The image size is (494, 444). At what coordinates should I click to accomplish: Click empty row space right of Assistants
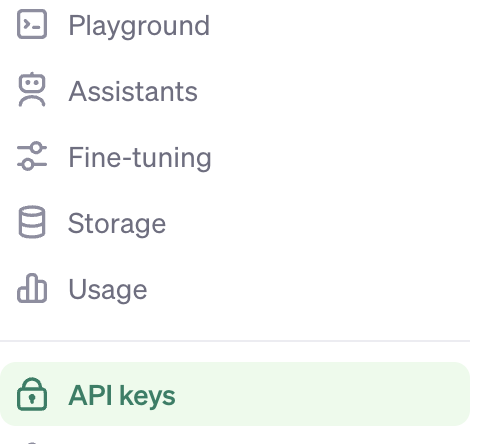[333, 91]
